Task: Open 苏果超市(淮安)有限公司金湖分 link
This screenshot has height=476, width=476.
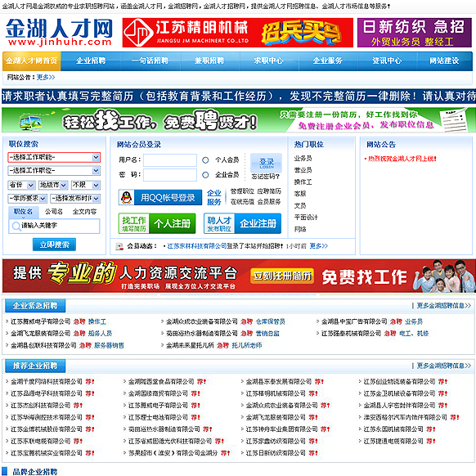Action: (173, 453)
